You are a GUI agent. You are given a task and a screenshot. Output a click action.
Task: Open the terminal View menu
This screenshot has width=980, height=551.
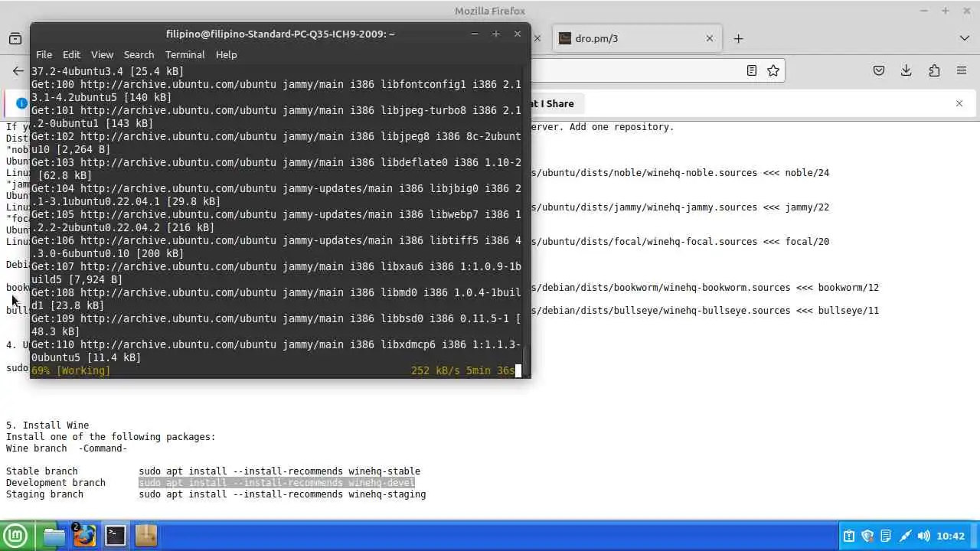pos(102,54)
